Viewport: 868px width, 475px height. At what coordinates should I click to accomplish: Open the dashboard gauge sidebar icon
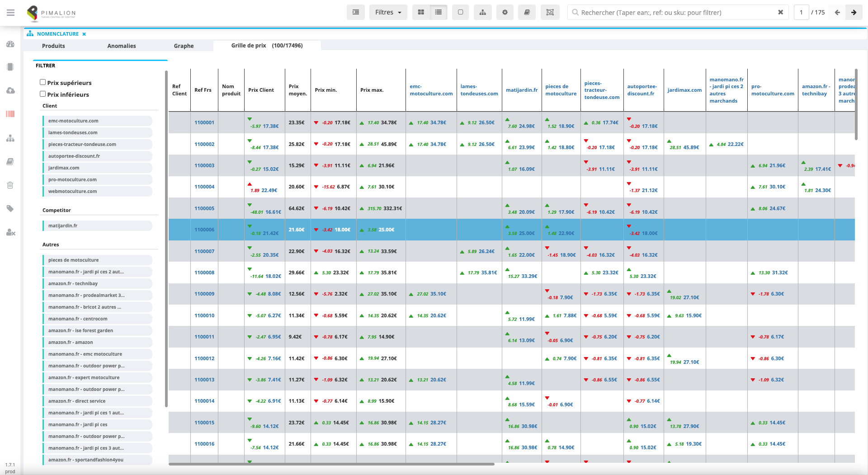click(10, 44)
